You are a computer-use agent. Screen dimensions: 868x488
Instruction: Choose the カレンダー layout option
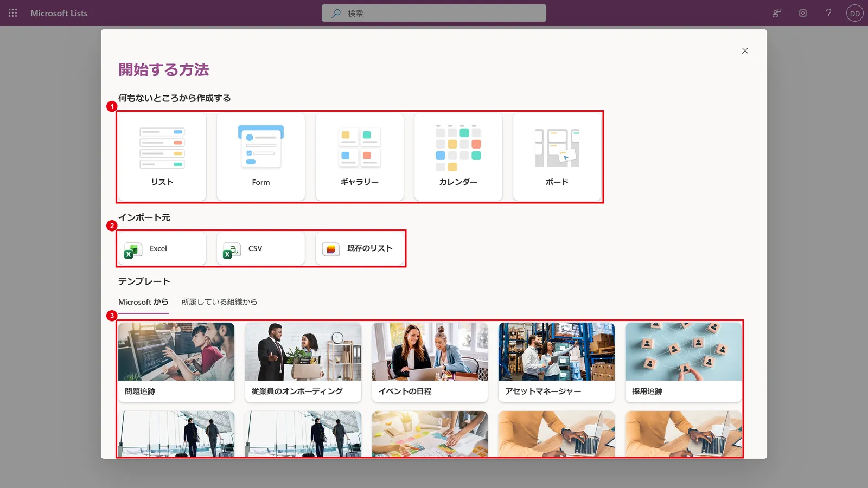[458, 157]
